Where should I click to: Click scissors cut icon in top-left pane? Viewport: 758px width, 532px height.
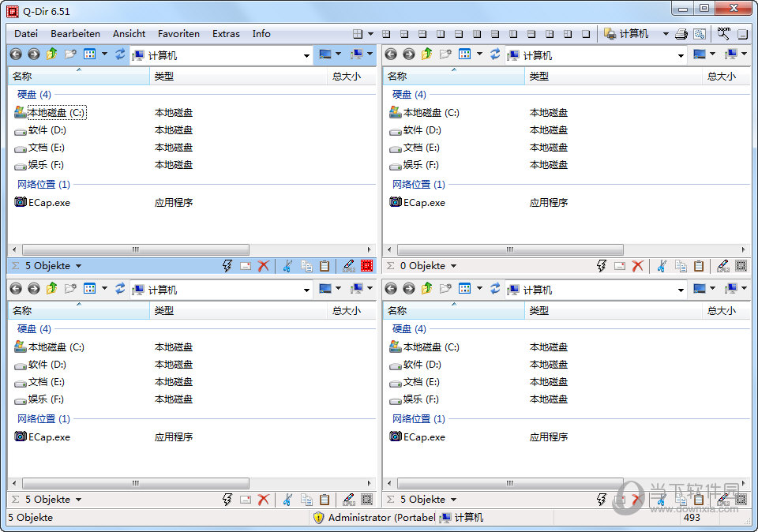click(x=287, y=266)
